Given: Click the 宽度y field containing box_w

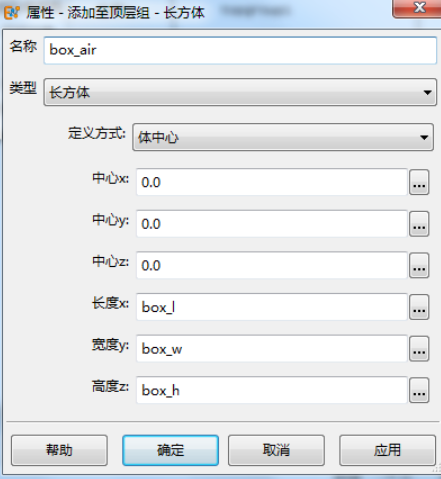Looking at the screenshot, I should pyautogui.click(x=272, y=349).
